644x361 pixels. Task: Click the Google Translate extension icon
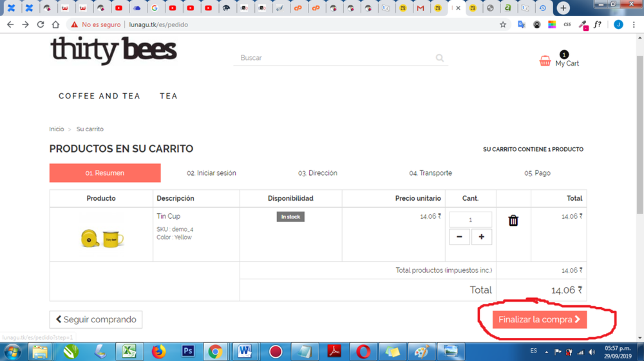click(x=522, y=24)
